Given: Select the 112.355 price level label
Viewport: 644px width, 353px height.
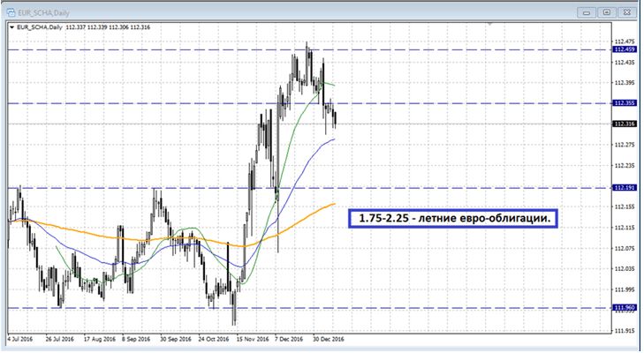Looking at the screenshot, I should 624,103.
